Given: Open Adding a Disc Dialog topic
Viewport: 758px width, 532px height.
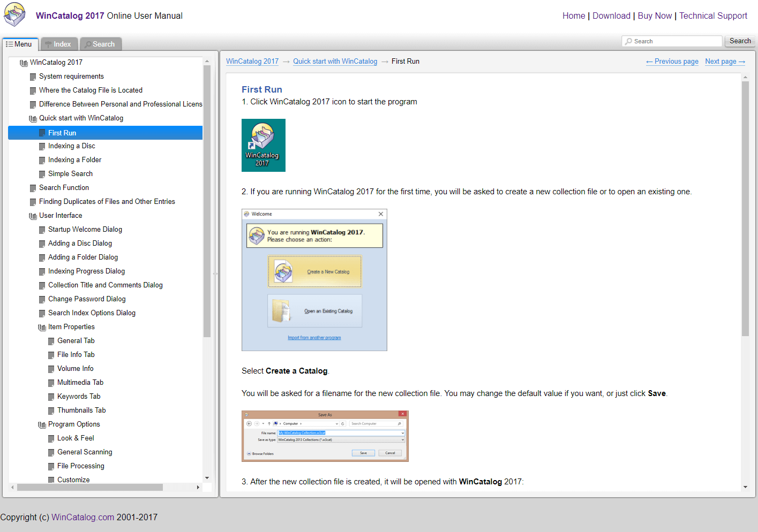Looking at the screenshot, I should click(80, 244).
